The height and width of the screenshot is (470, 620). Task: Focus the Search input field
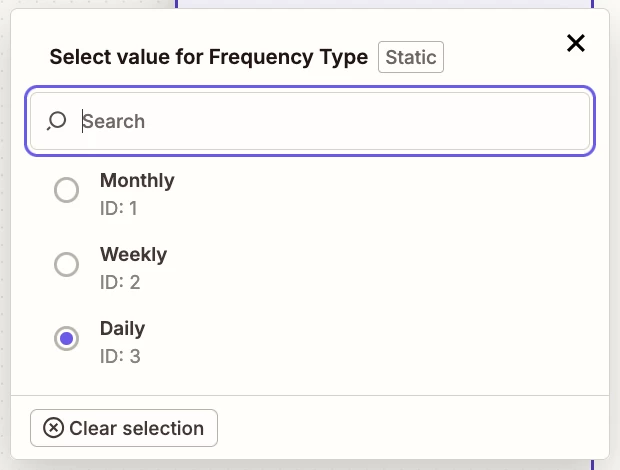click(330, 121)
